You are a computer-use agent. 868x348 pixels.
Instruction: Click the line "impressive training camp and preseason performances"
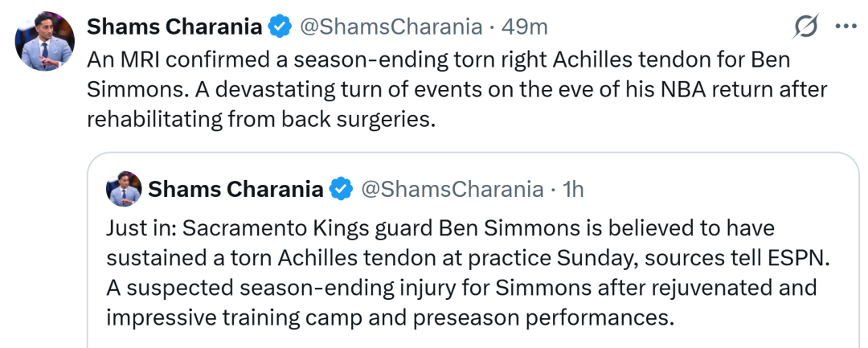point(391,318)
